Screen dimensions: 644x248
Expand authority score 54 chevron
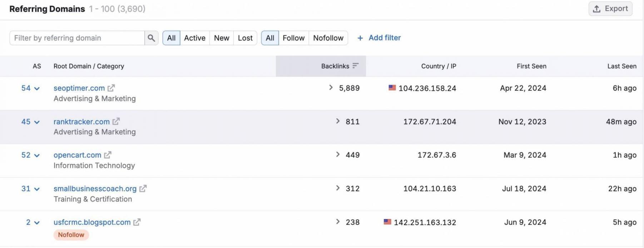[37, 88]
